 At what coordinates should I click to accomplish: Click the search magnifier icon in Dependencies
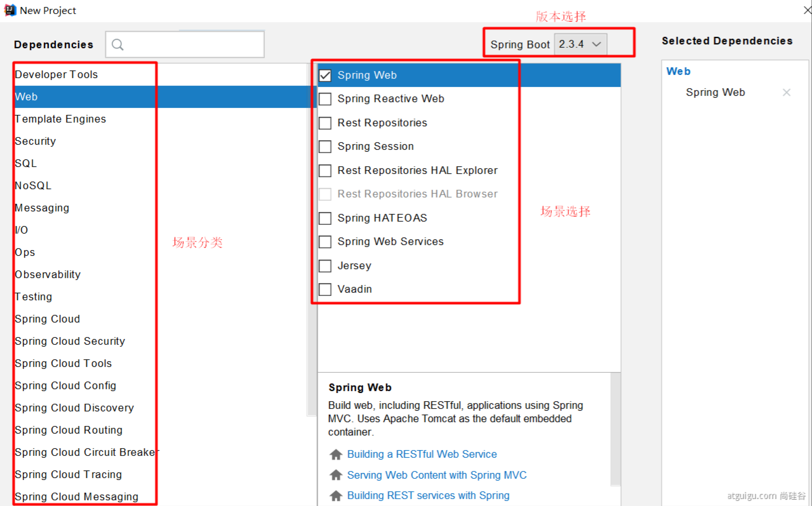coord(117,44)
